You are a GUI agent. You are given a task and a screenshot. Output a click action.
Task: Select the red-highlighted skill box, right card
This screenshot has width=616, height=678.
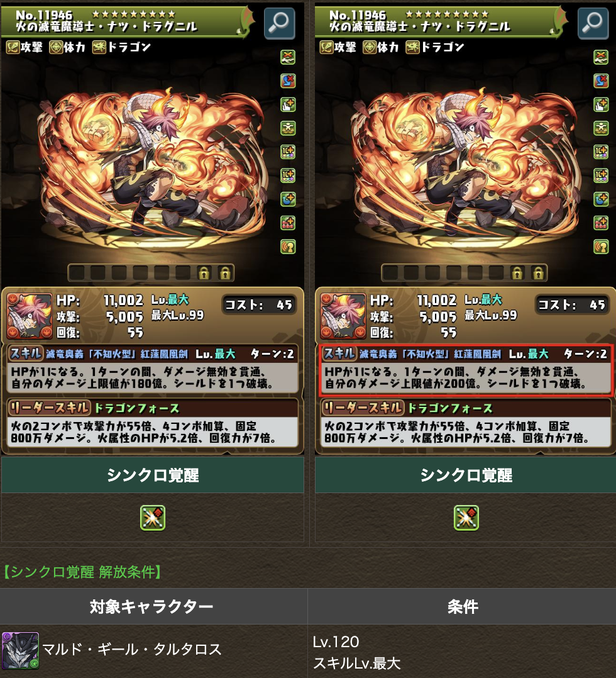pos(466,370)
